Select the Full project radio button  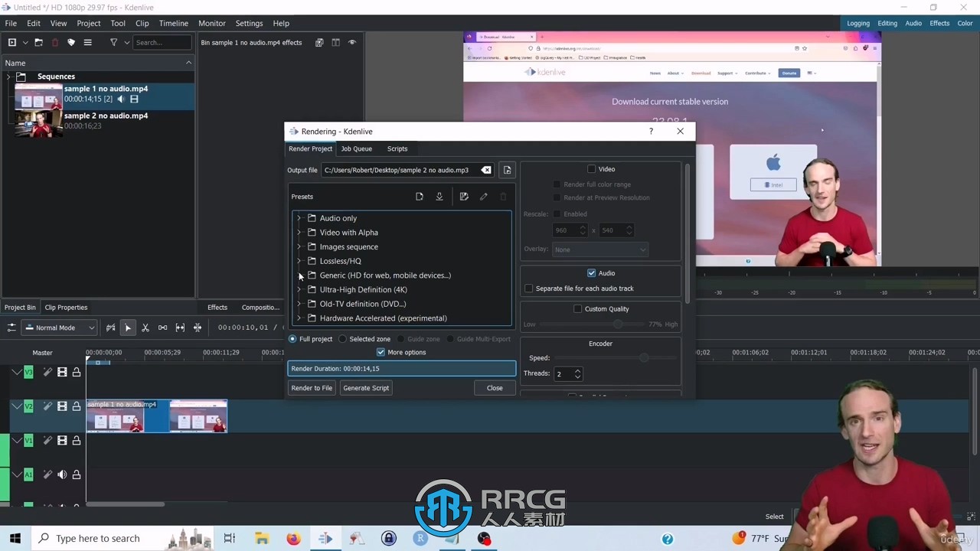click(x=292, y=339)
